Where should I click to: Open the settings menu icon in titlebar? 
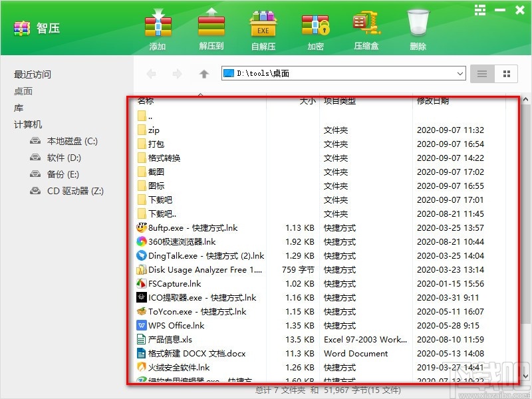pos(480,10)
